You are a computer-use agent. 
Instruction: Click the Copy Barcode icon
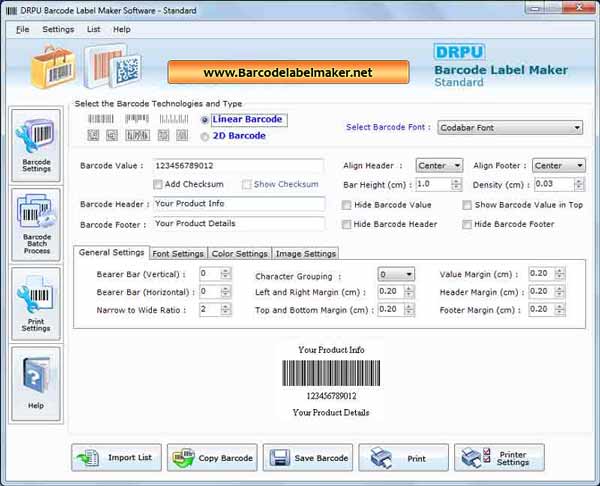pyautogui.click(x=184, y=458)
